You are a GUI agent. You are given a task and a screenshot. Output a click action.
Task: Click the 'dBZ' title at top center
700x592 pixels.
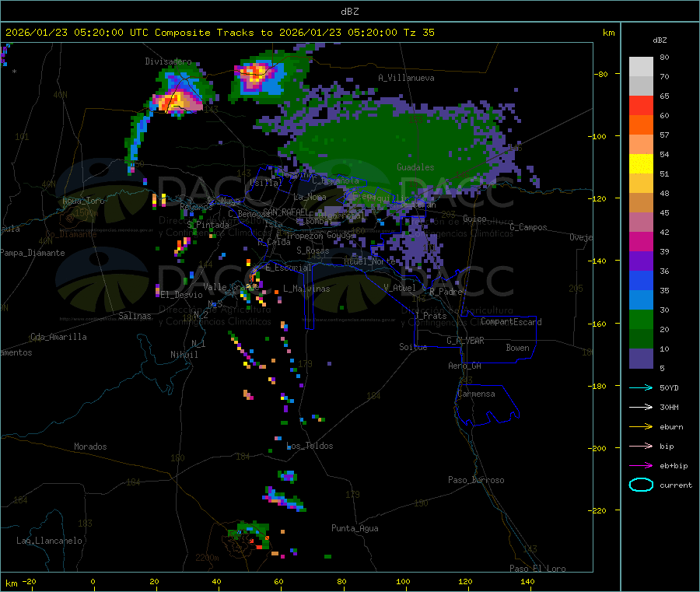349,11
